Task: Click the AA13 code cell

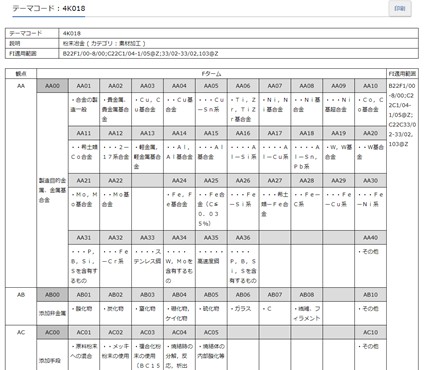Action: [147, 133]
